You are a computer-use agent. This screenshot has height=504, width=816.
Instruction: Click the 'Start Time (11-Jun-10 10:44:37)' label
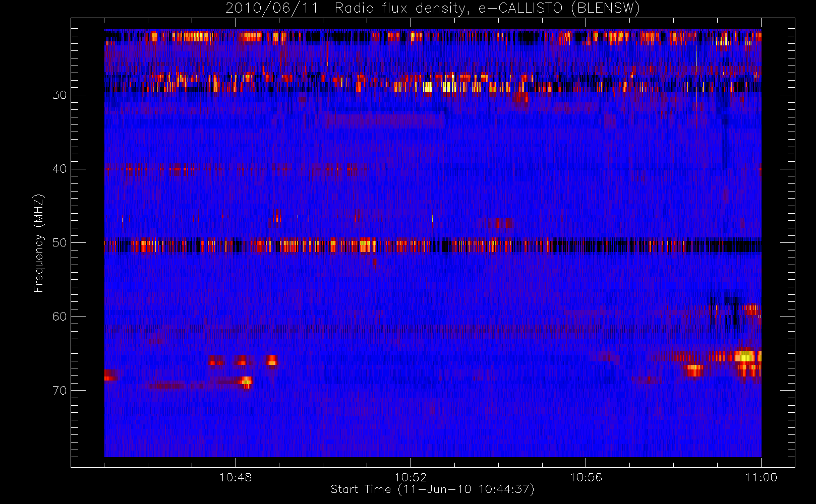pos(432,489)
